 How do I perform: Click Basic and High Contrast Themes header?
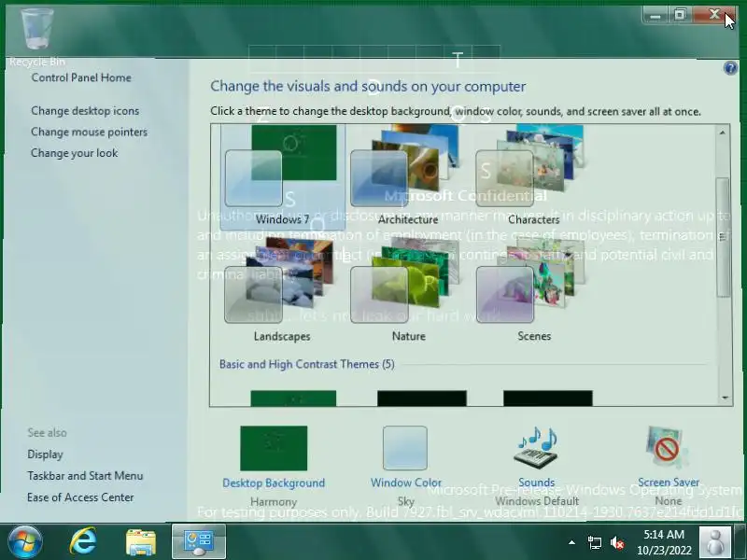click(x=306, y=364)
